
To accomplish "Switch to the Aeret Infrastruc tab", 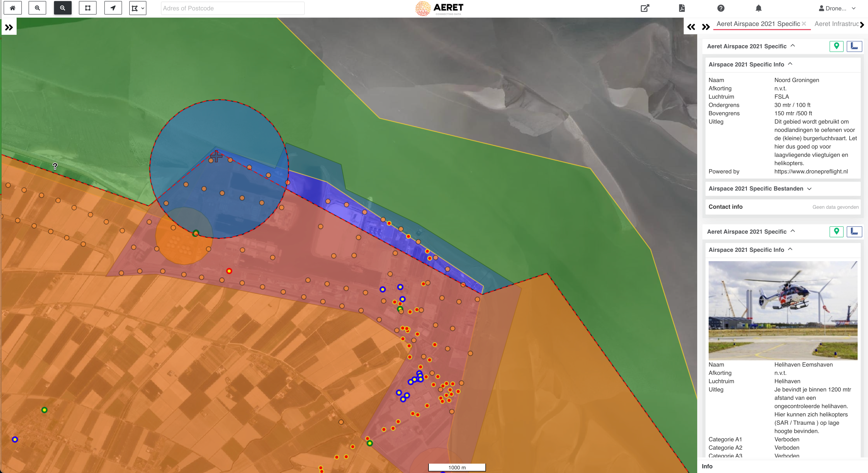I will (x=836, y=24).
